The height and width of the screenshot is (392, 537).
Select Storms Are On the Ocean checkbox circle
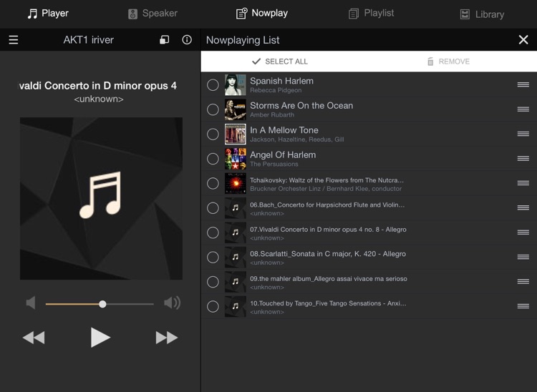coord(213,109)
